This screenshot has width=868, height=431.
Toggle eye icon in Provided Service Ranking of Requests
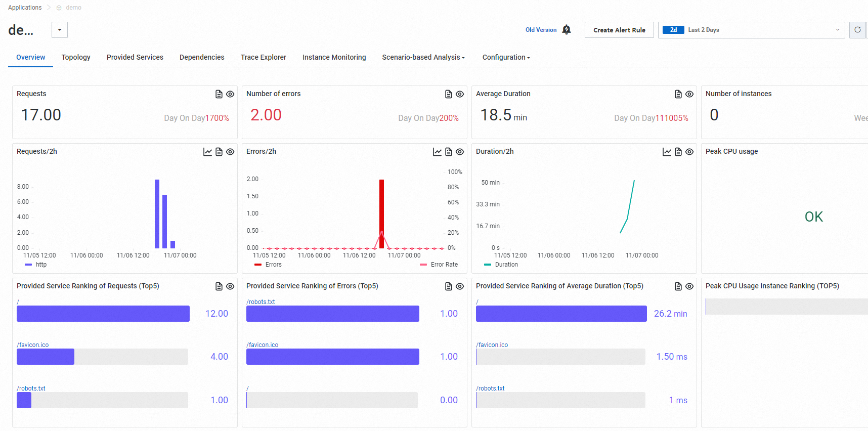(x=230, y=286)
